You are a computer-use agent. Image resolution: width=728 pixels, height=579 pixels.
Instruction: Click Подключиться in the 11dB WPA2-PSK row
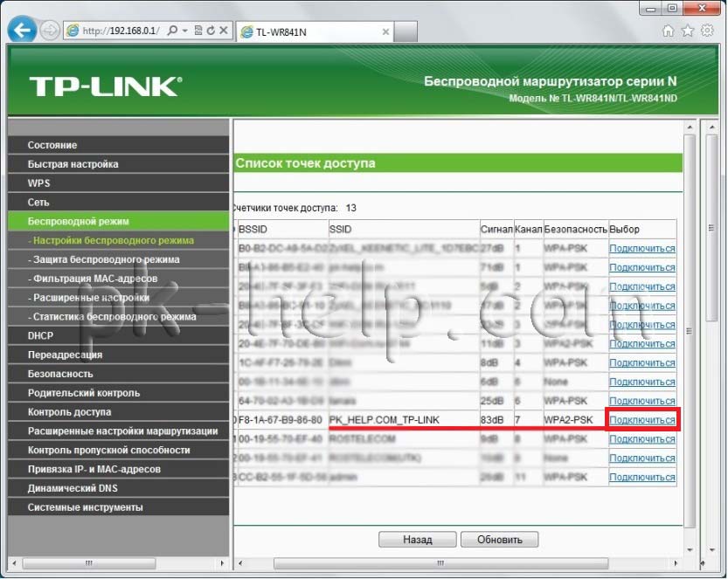[x=642, y=344]
